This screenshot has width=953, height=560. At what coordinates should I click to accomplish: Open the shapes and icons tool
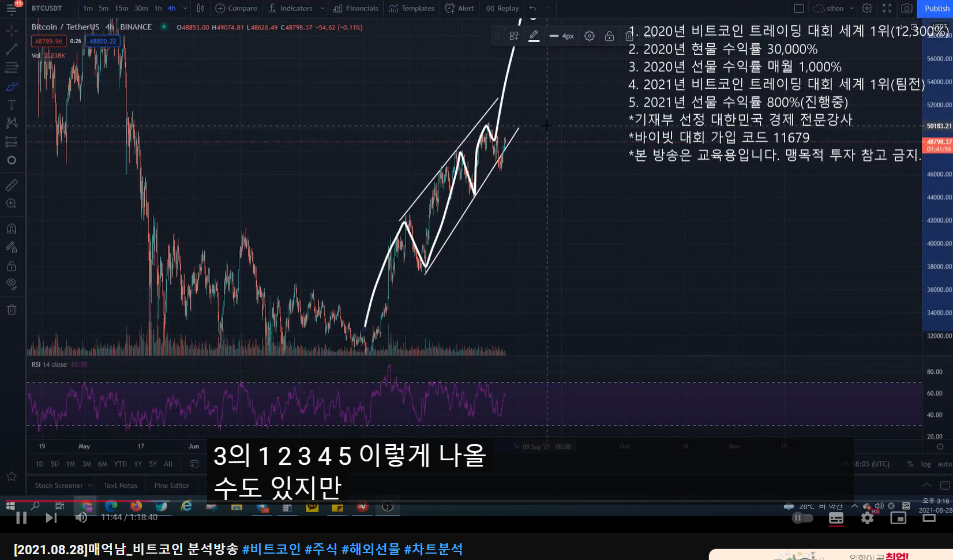coord(12,160)
